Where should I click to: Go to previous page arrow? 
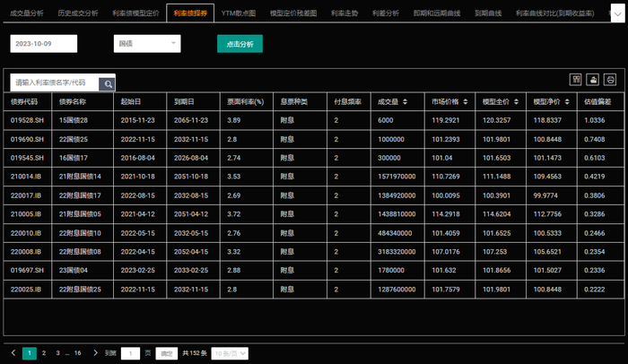coord(13,352)
